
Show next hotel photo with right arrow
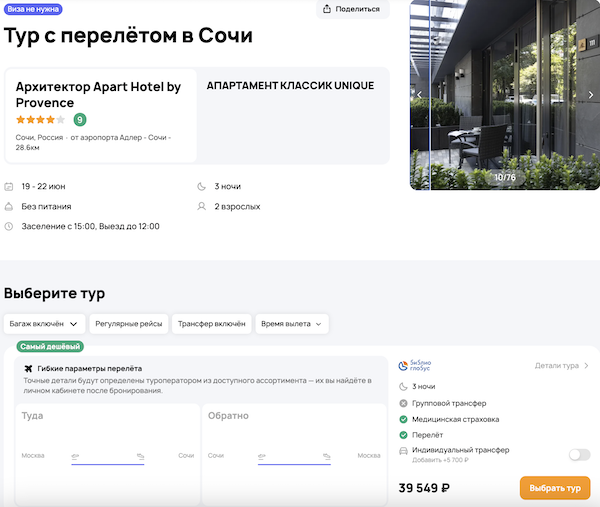tap(590, 95)
